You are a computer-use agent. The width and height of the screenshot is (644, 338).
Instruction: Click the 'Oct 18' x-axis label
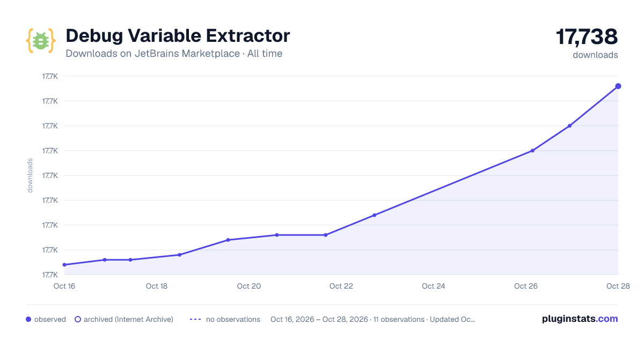[157, 286]
